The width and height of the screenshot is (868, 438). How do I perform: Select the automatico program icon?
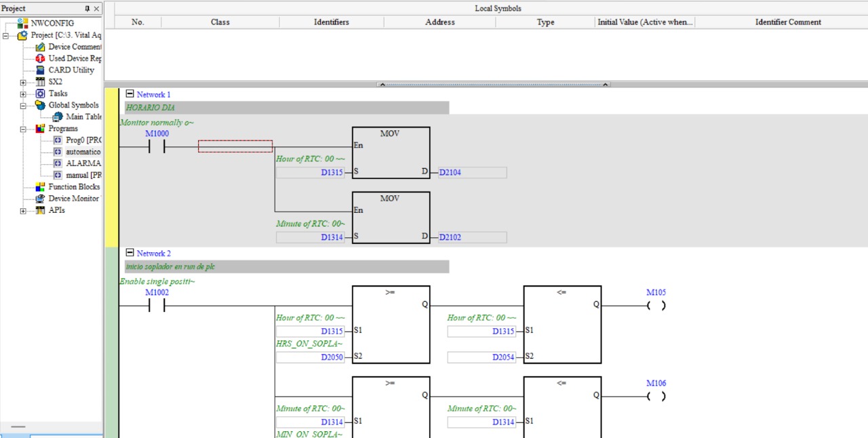58,152
